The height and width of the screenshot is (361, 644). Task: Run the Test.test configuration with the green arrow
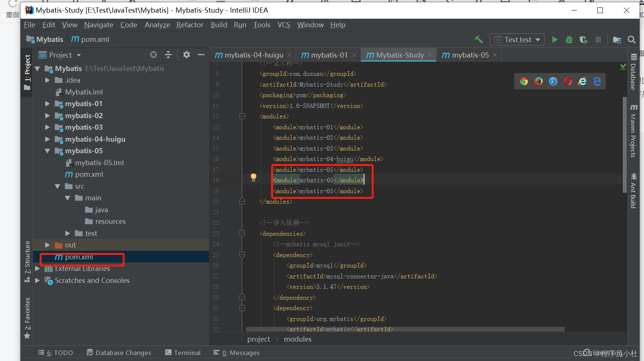point(555,39)
